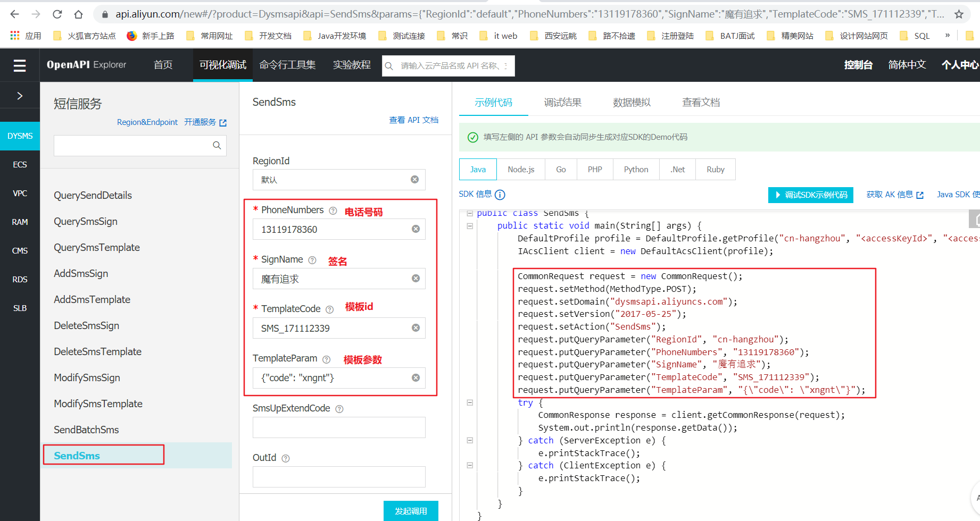The image size is (980, 521).
Task: Open the hamburger menu icon
Action: tap(20, 65)
